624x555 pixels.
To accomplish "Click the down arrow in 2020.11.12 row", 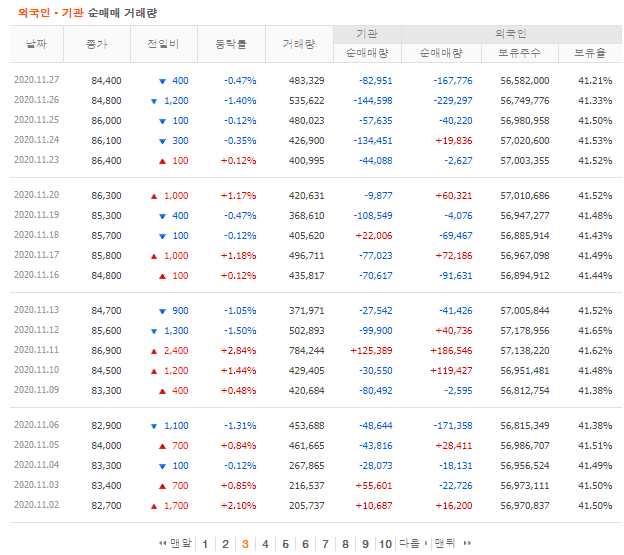I will pos(154,331).
